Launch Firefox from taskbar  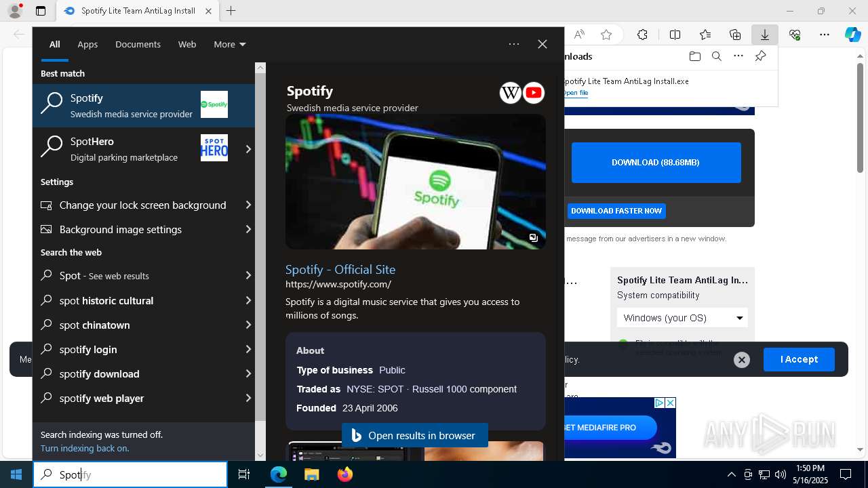point(344,474)
